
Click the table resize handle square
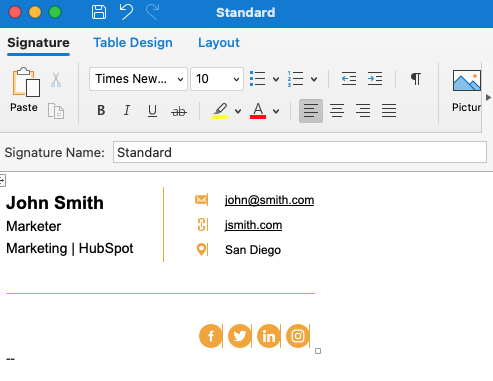pyautogui.click(x=318, y=351)
